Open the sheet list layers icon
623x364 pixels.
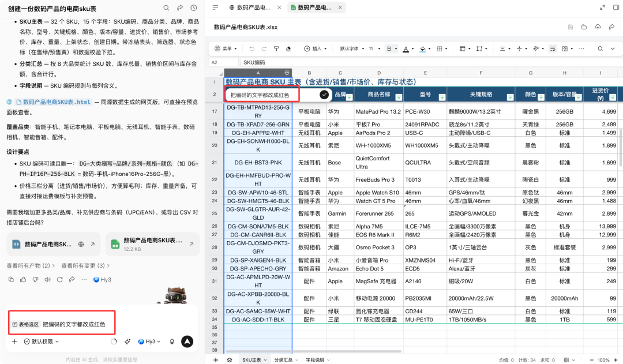tap(229, 359)
